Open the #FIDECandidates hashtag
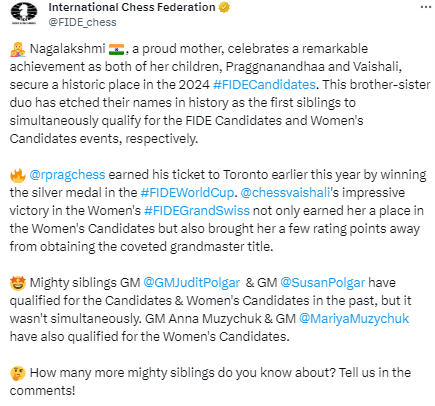The image size is (435, 406). (x=264, y=85)
